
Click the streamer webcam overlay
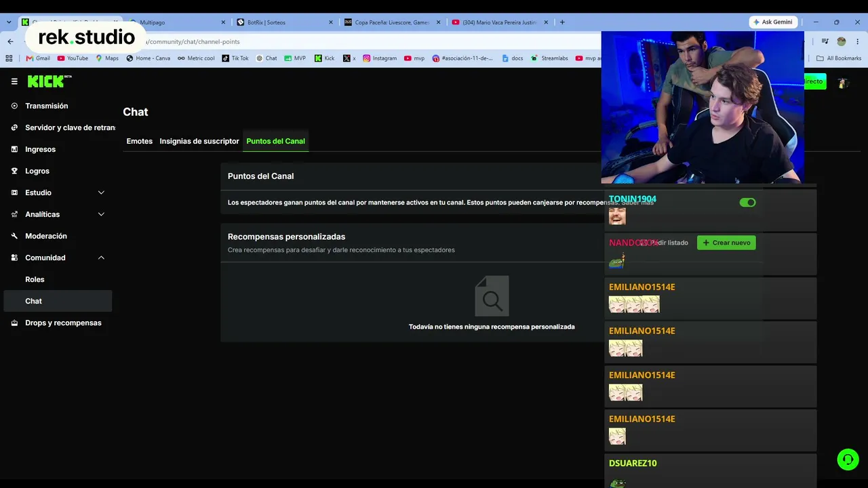pyautogui.click(x=703, y=107)
